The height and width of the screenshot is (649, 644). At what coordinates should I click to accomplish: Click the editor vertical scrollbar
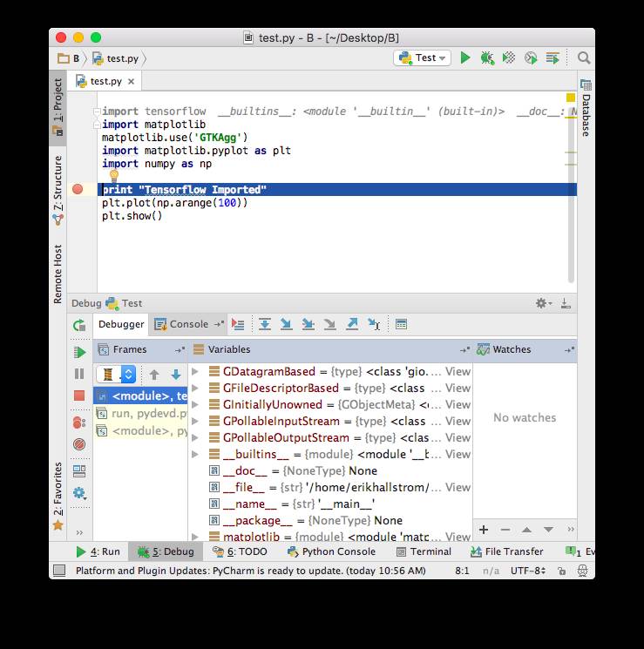tap(571, 194)
